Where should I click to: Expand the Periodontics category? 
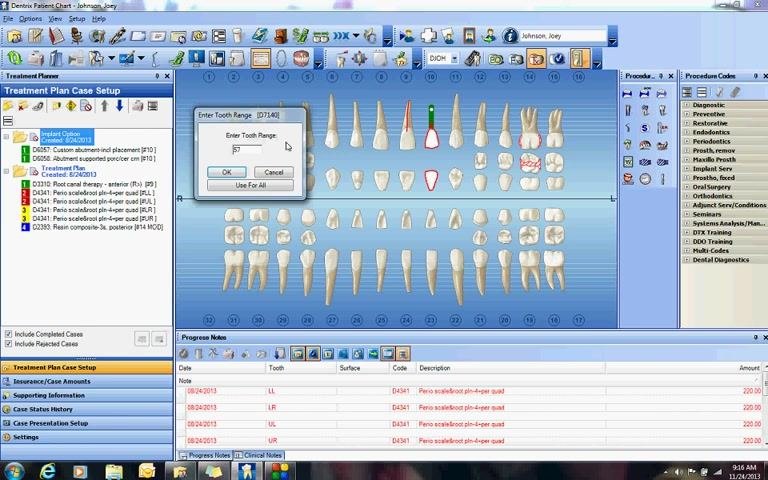point(686,141)
